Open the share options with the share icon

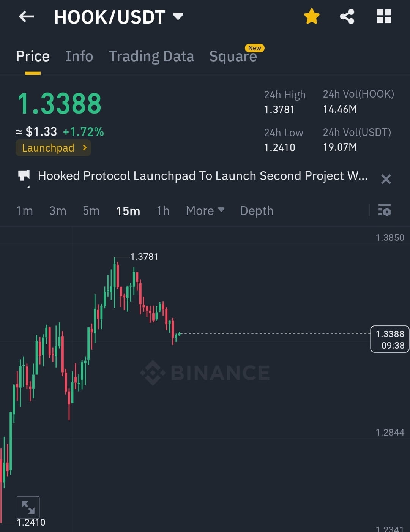(347, 16)
